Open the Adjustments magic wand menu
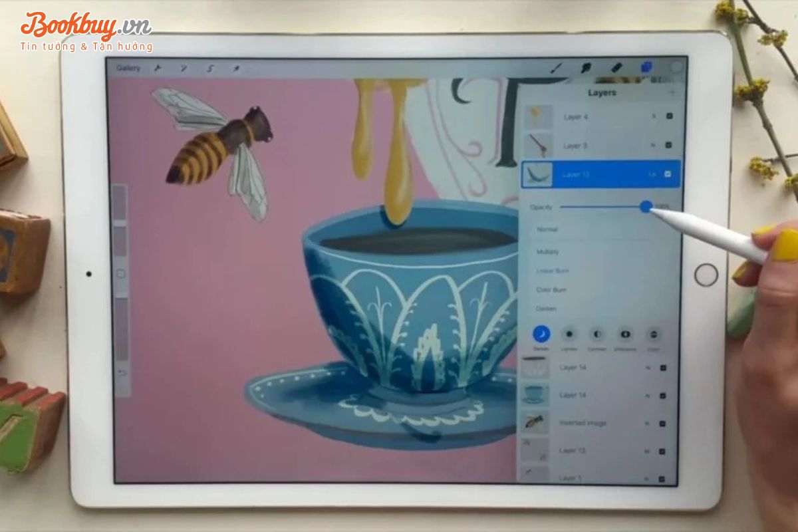The height and width of the screenshot is (532, 798). (x=184, y=68)
